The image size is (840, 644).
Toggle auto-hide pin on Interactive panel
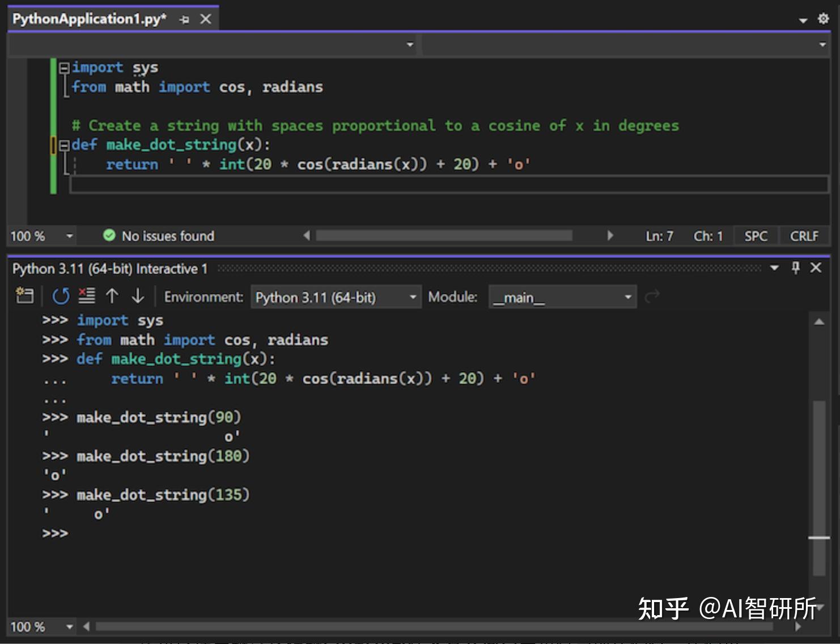[x=796, y=268]
